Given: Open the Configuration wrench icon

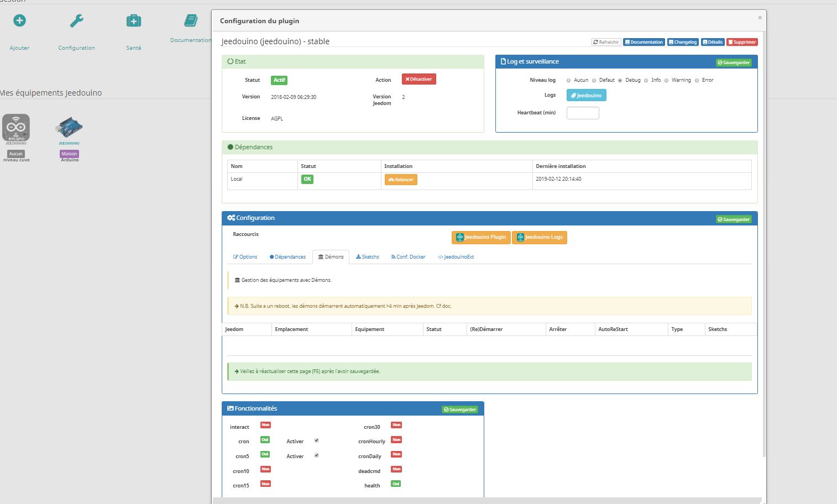Looking at the screenshot, I should click(x=76, y=21).
